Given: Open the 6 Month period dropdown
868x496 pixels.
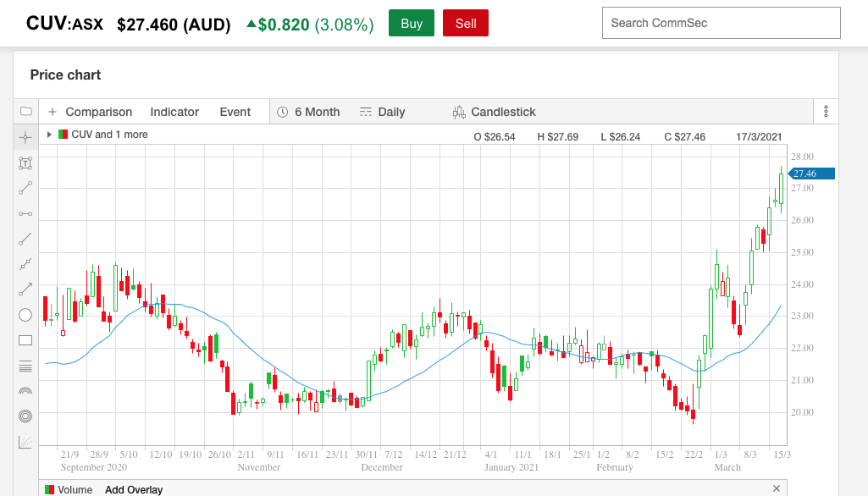Looking at the screenshot, I should click(x=308, y=112).
